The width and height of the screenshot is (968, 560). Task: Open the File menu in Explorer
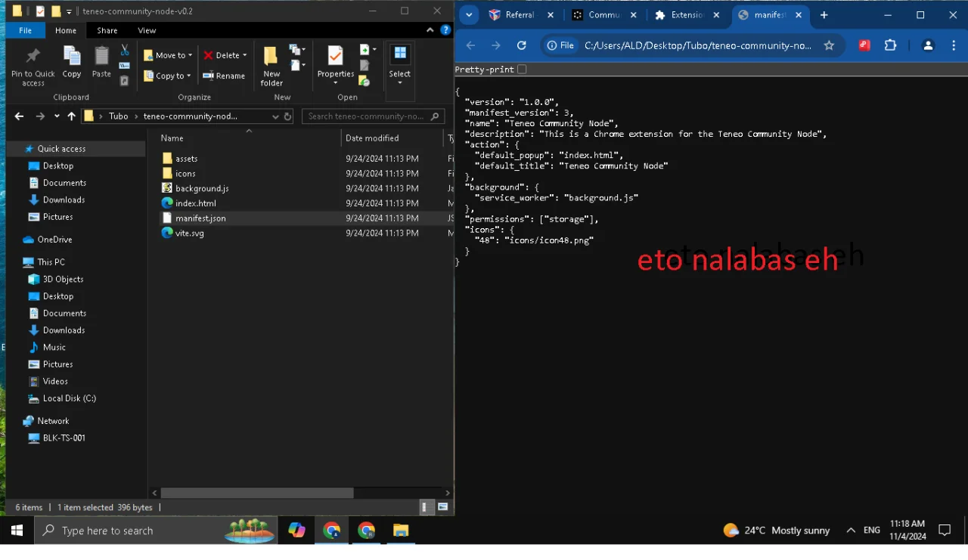[25, 30]
